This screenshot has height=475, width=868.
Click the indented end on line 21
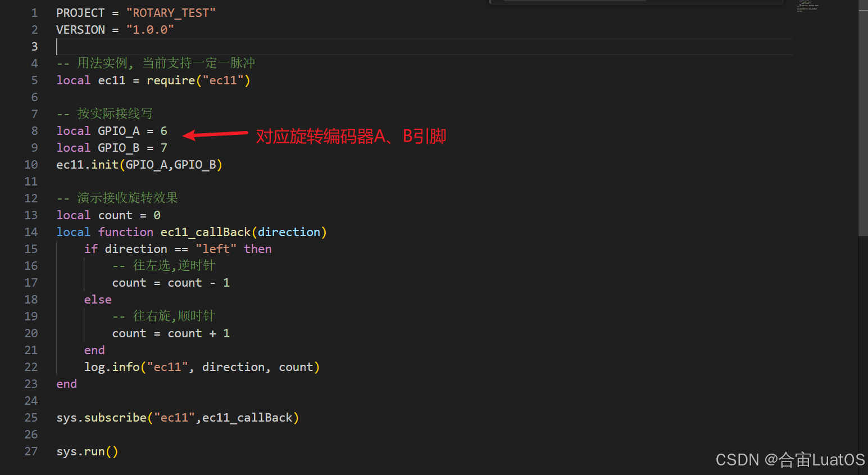click(94, 350)
